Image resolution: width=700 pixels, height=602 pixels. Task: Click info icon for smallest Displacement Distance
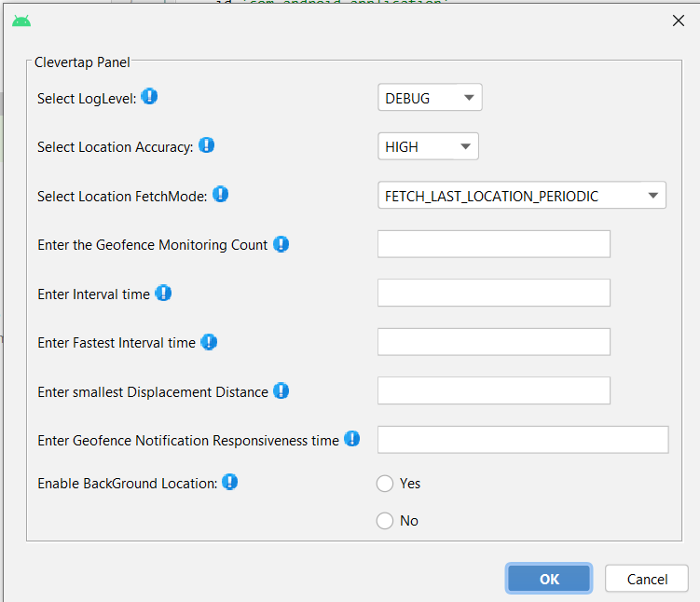(x=281, y=390)
